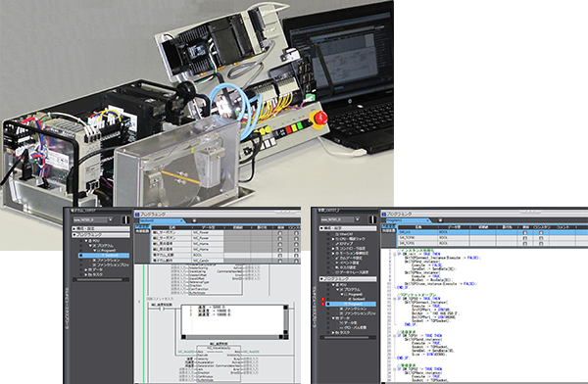The height and width of the screenshot is (384, 588).
Task: Click the icon beside the Section0 tab
Action: (x=194, y=220)
